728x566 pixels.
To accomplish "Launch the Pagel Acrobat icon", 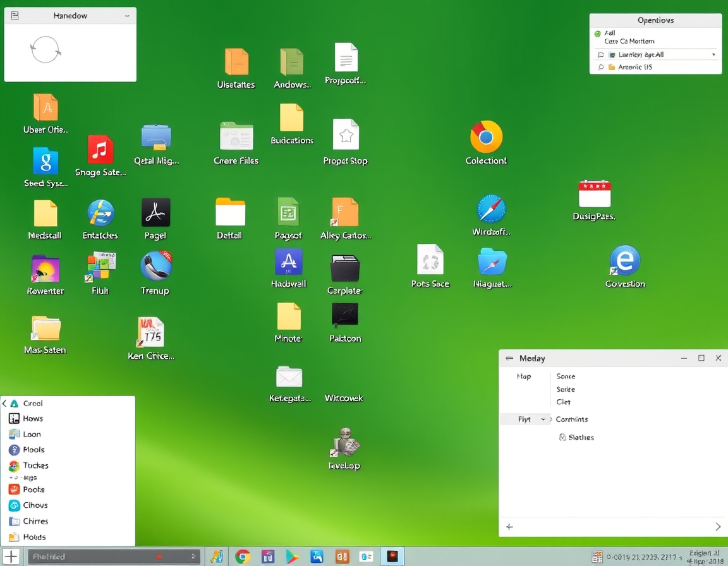I will tap(155, 212).
